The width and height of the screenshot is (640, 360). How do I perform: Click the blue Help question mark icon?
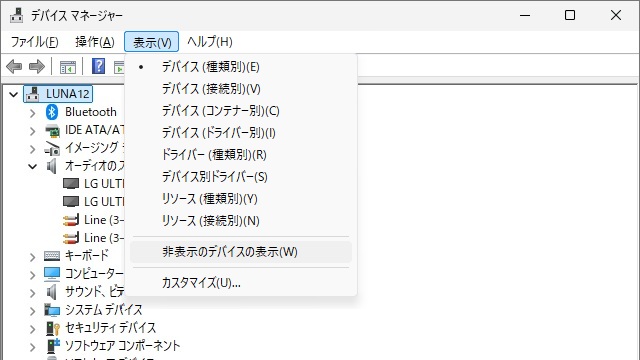coord(98,66)
